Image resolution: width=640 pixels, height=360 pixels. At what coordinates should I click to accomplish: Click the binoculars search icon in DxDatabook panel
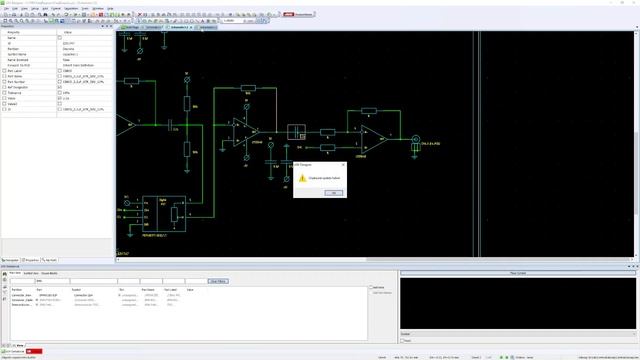(5, 274)
